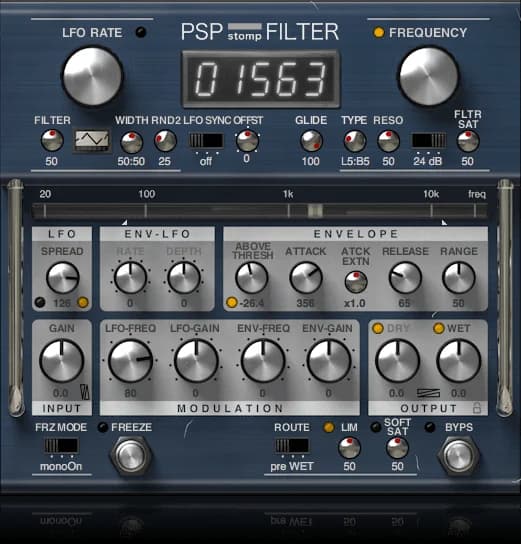Click the LFO-GAIN modulation knob
521x544 pixels.
(196, 361)
